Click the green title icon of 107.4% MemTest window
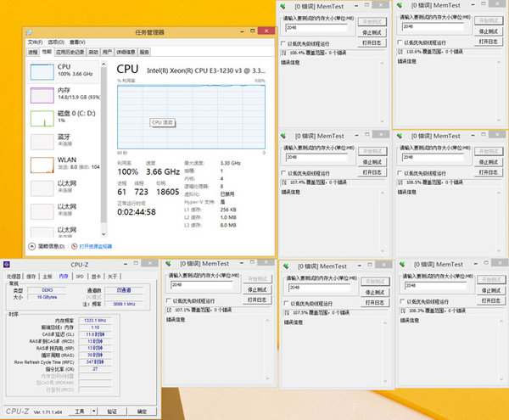 click(283, 136)
